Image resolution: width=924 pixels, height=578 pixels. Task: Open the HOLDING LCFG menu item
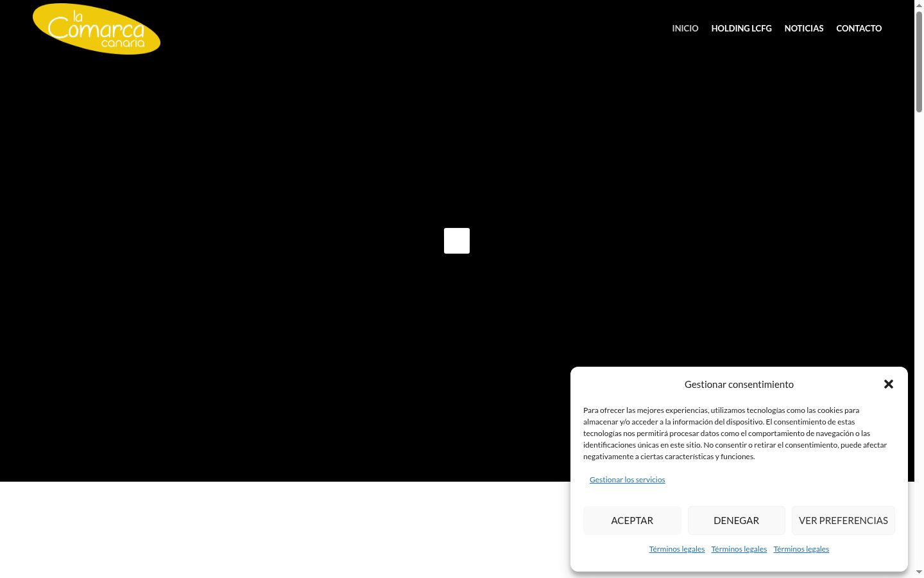741,28
